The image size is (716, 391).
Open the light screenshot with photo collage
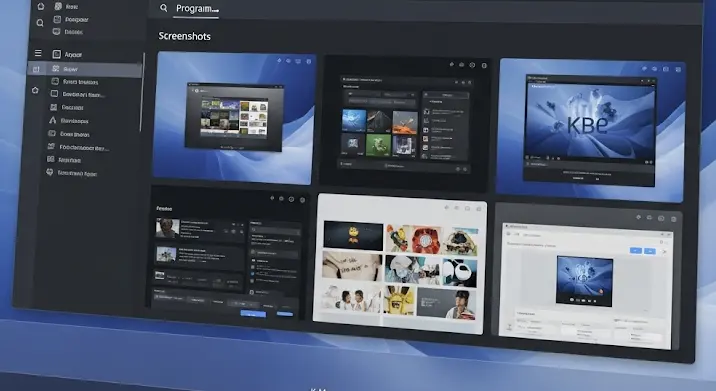400,264
